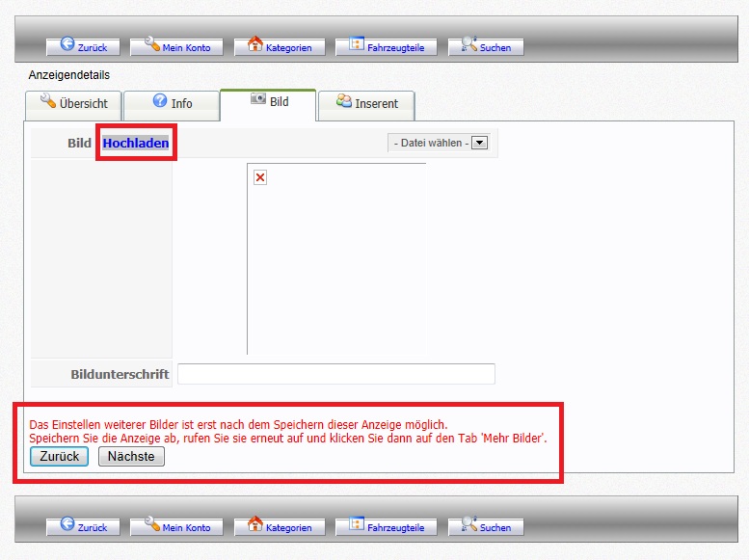Click the wrench icon beside bottom Mein Konto
749x560 pixels.
pyautogui.click(x=152, y=523)
